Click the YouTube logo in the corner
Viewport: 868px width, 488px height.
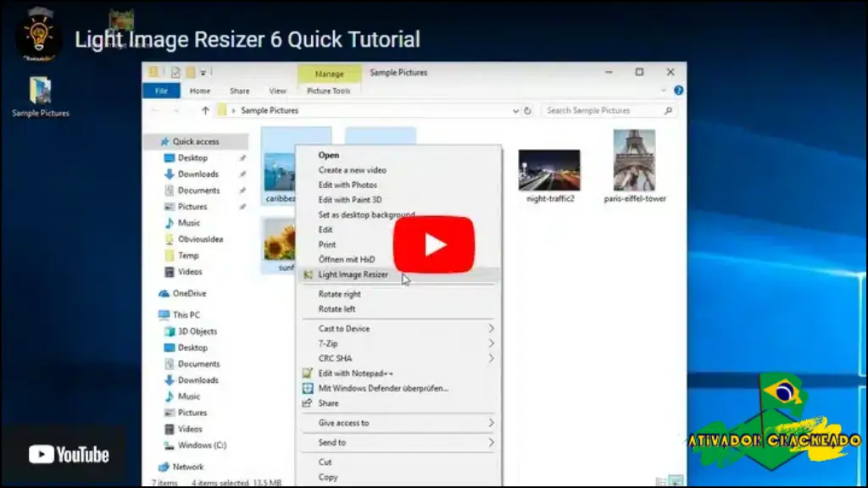click(69, 455)
